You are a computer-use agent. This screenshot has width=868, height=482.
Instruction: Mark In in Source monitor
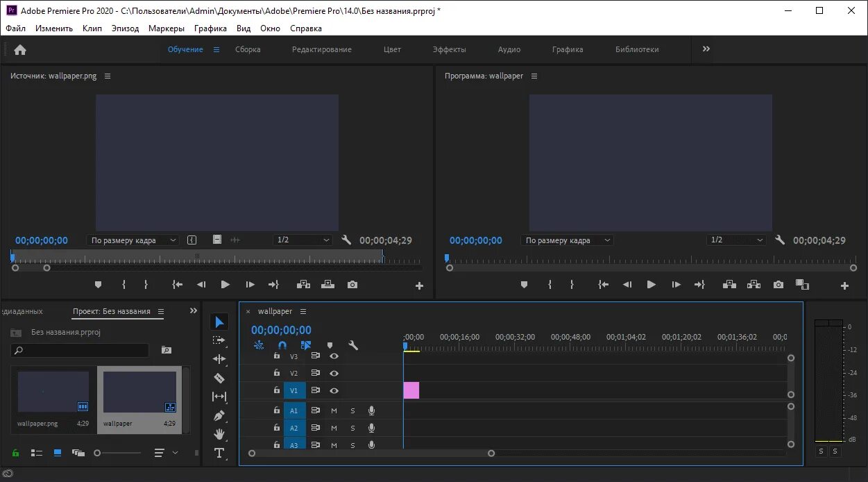coord(124,285)
